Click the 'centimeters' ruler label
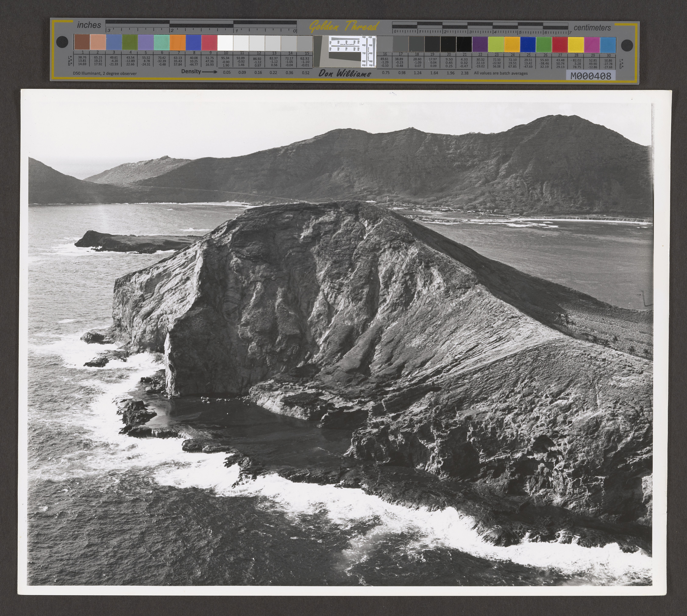The width and height of the screenshot is (687, 616). [592, 28]
